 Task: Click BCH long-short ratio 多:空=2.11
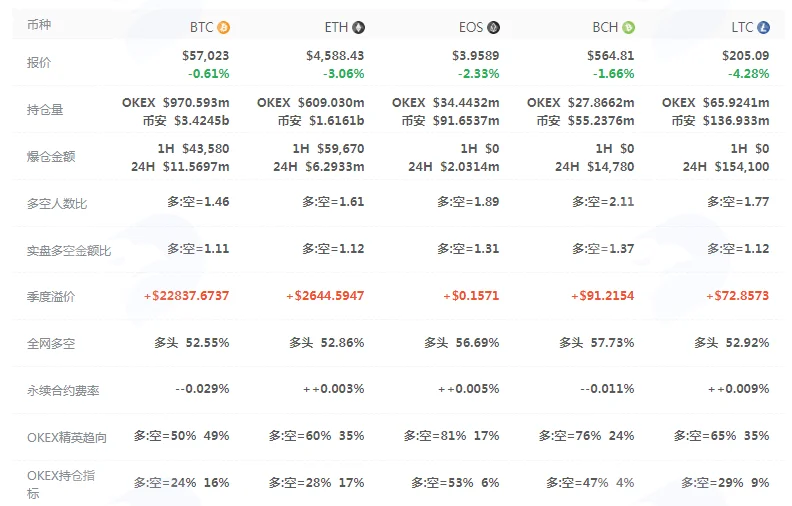coord(603,201)
